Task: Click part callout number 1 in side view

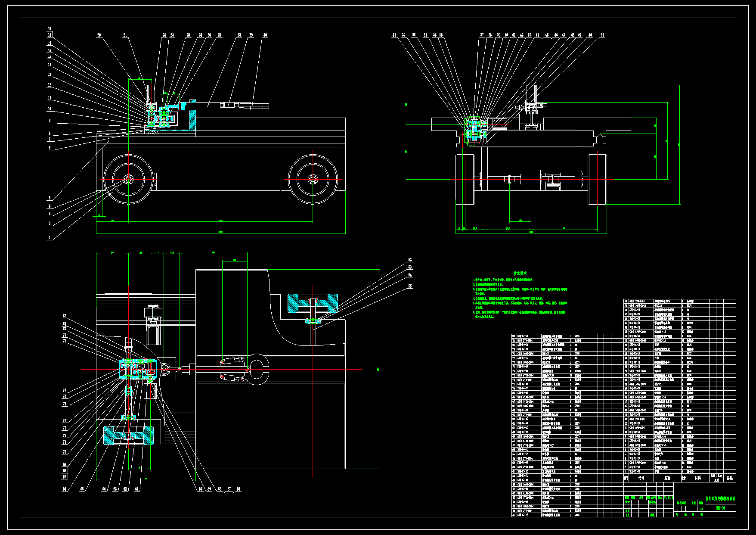Action: (50, 237)
